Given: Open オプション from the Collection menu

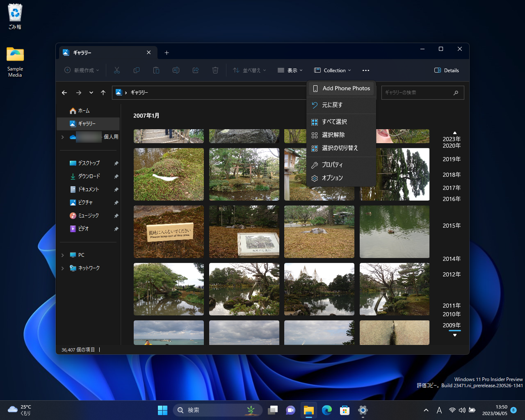Looking at the screenshot, I should pos(333,178).
